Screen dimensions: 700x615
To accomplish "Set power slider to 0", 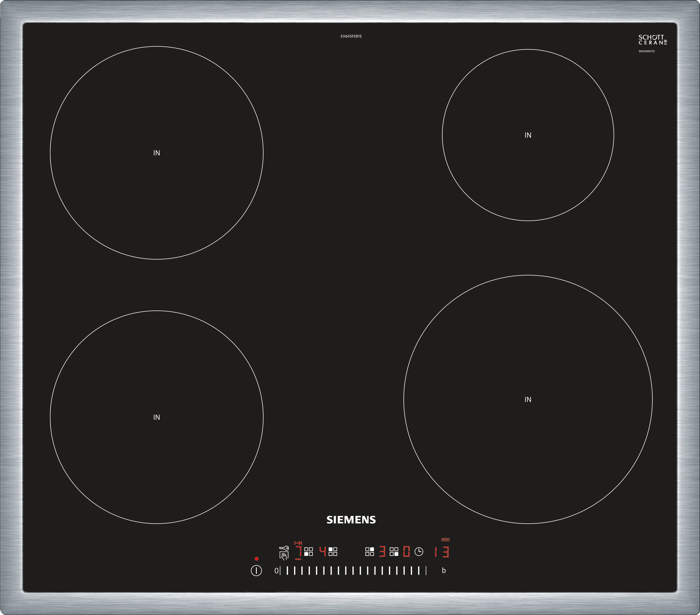I will click(276, 570).
